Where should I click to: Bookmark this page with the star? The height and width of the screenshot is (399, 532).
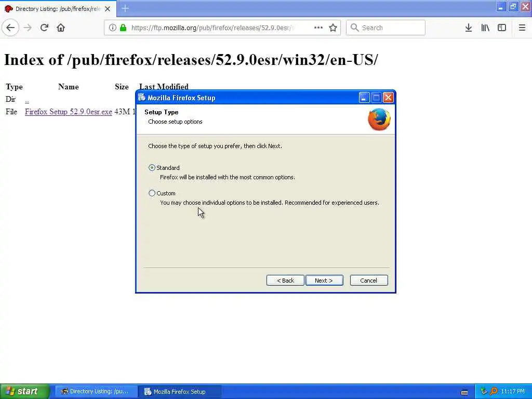tap(333, 28)
